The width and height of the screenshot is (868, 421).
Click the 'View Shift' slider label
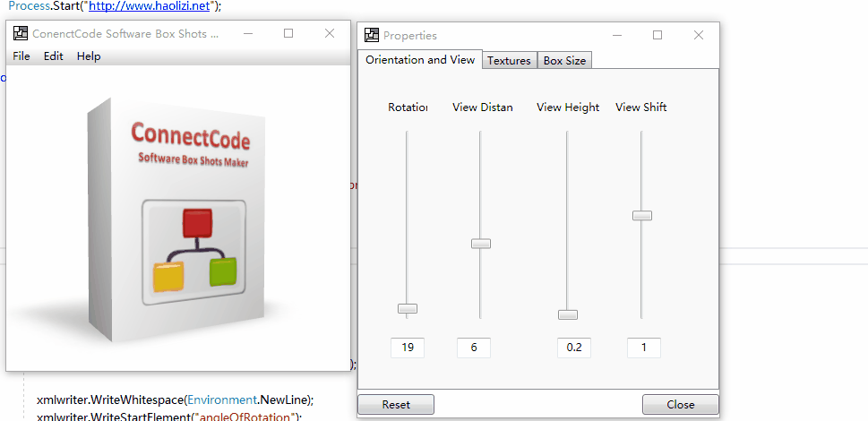(x=641, y=107)
